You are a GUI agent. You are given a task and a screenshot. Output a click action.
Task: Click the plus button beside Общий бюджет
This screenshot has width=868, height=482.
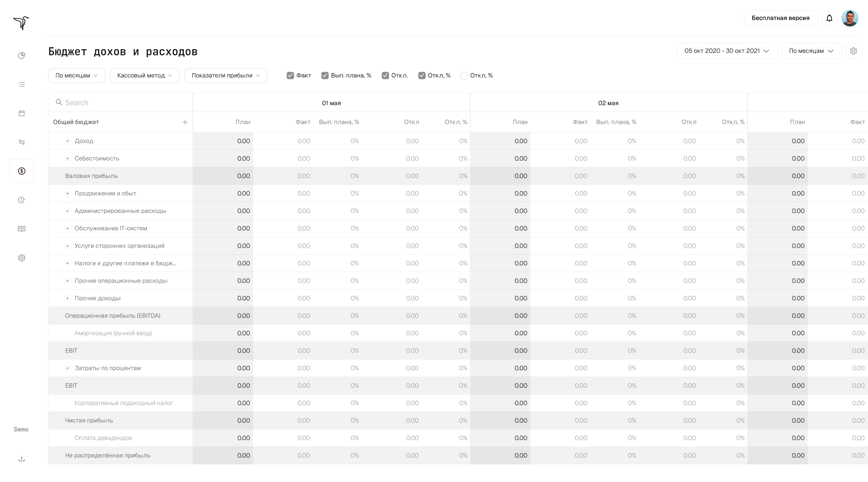(x=185, y=122)
